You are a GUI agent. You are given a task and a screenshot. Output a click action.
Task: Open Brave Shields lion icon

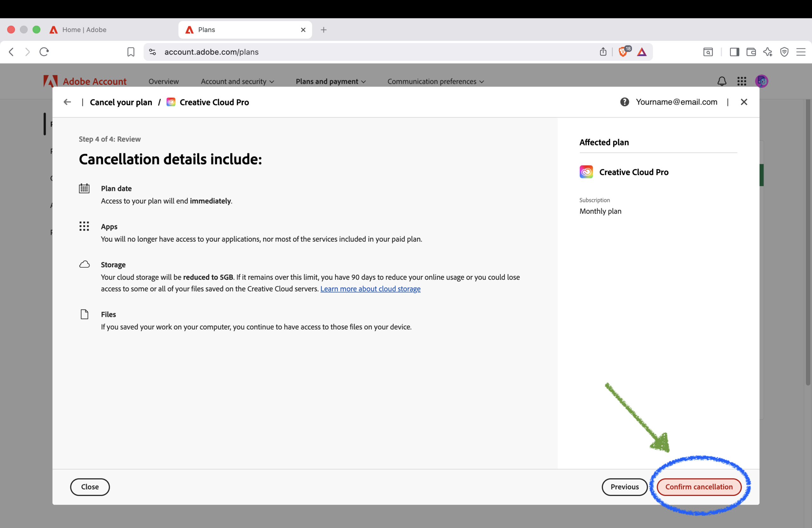tap(623, 52)
